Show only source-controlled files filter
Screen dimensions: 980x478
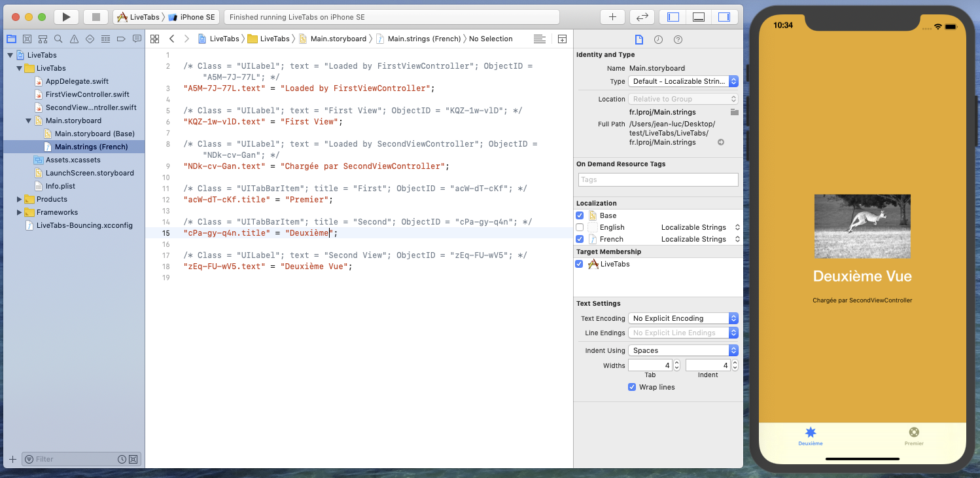[x=133, y=459]
